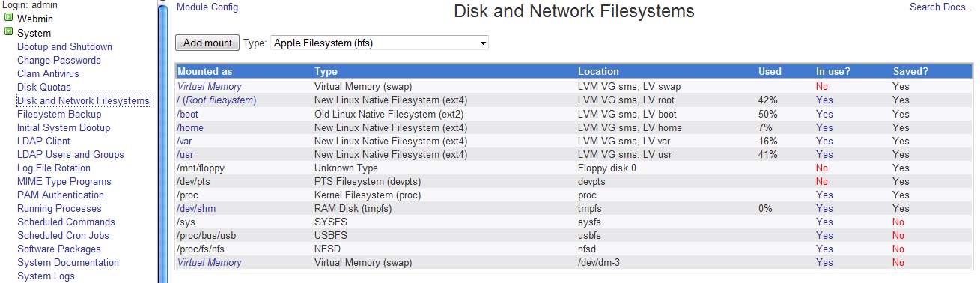Open the /home mount entry
The width and height of the screenshot is (980, 283).
tap(190, 127)
